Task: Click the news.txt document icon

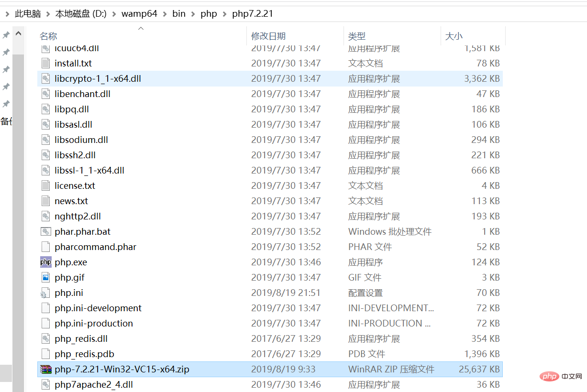Action: tap(45, 201)
